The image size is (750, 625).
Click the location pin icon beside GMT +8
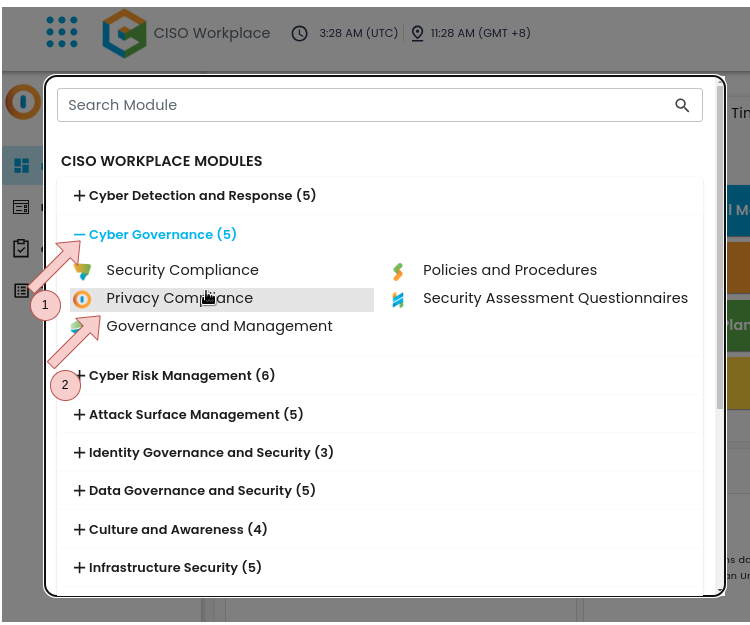[x=418, y=33]
